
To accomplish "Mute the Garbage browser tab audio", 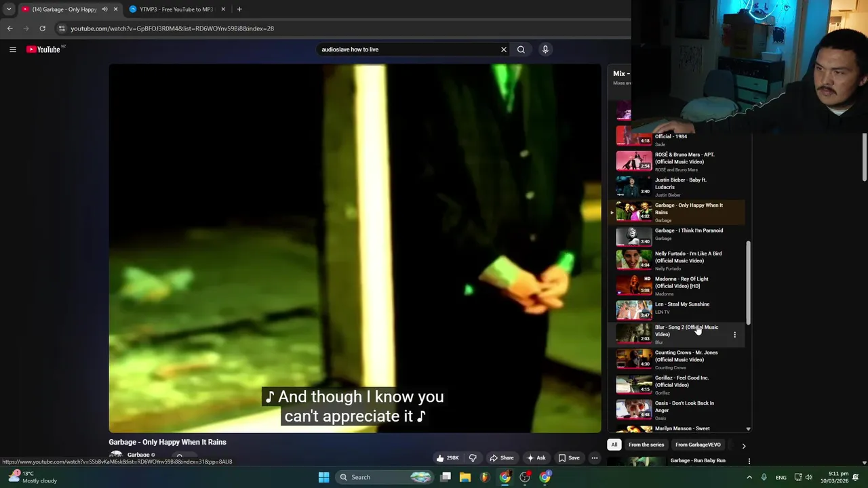I will pos(104,9).
